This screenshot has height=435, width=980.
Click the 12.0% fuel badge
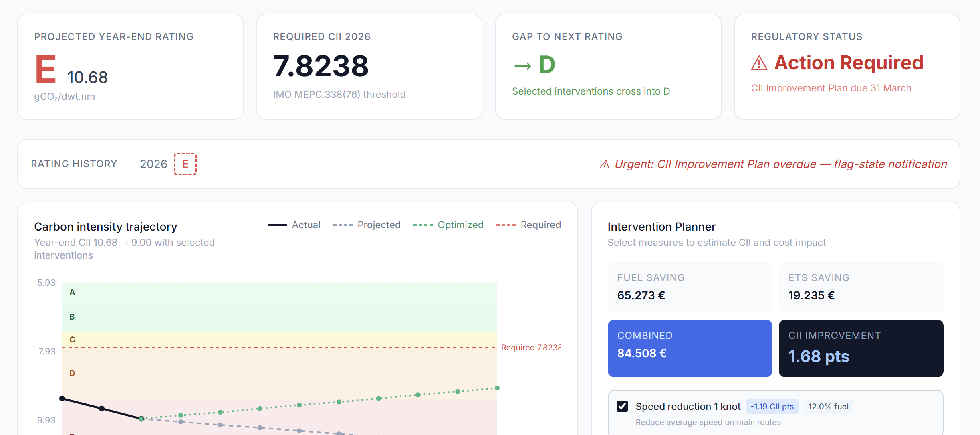tap(828, 407)
